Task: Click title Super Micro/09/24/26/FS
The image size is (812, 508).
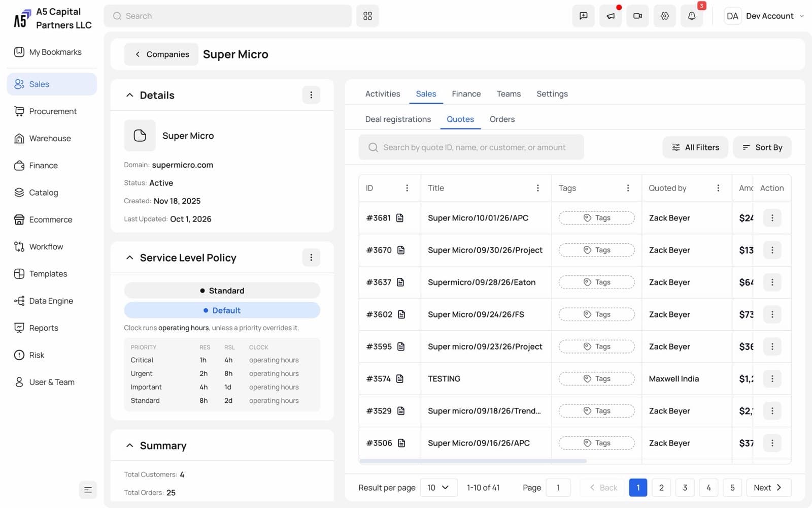Action: (x=476, y=314)
